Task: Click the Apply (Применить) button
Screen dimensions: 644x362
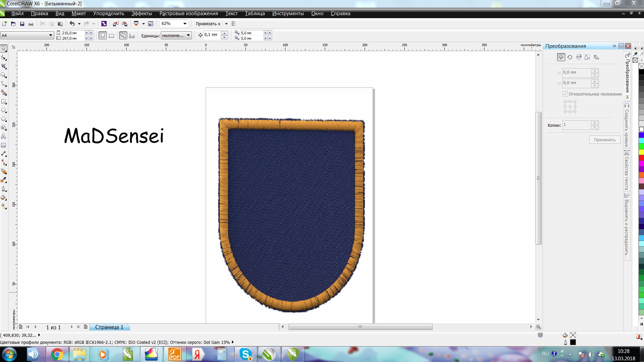Action: tap(605, 140)
